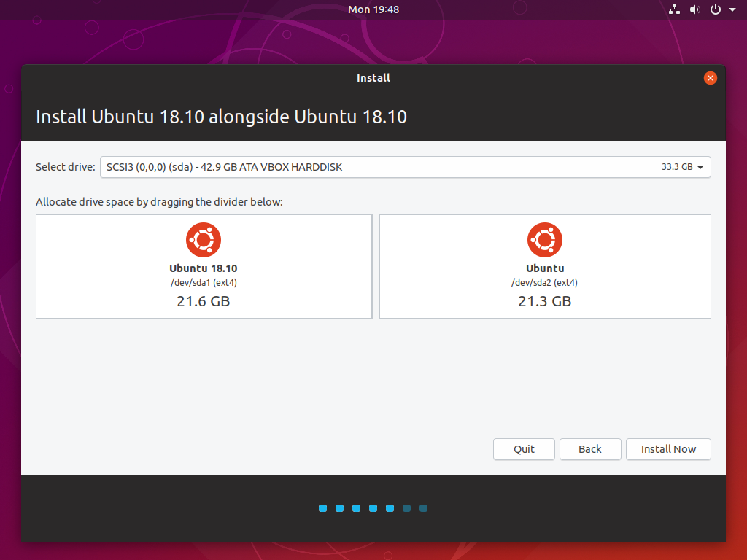Click the 'Ubuntu' name above /dev/sda2

(544, 268)
